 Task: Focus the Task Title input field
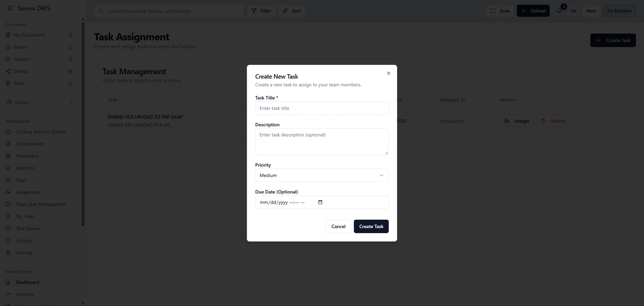coord(322,108)
